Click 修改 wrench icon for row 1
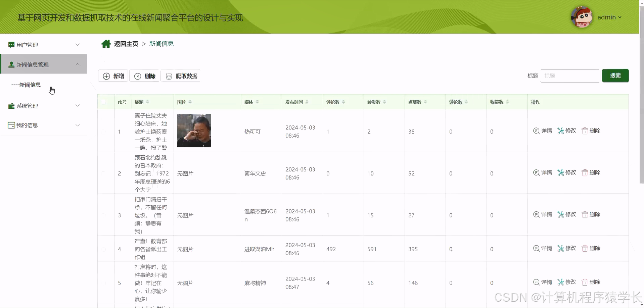Viewport: 644px width, 308px height. [561, 131]
